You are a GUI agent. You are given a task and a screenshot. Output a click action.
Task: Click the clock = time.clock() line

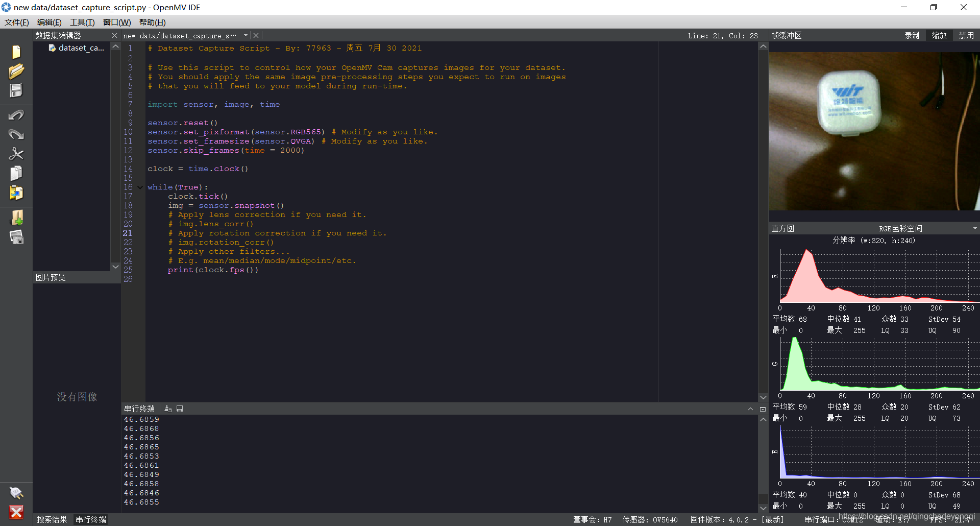[198, 169]
